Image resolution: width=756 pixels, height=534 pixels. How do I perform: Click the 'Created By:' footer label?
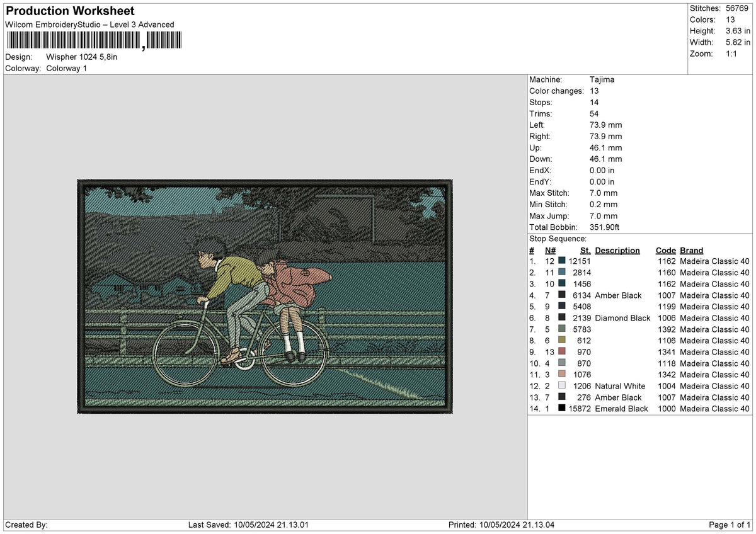click(26, 525)
